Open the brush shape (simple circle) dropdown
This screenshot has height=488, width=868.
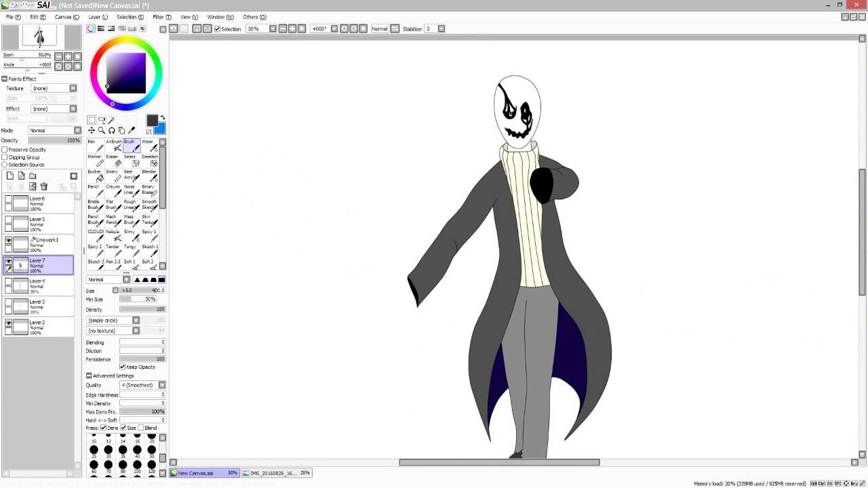[x=136, y=320]
